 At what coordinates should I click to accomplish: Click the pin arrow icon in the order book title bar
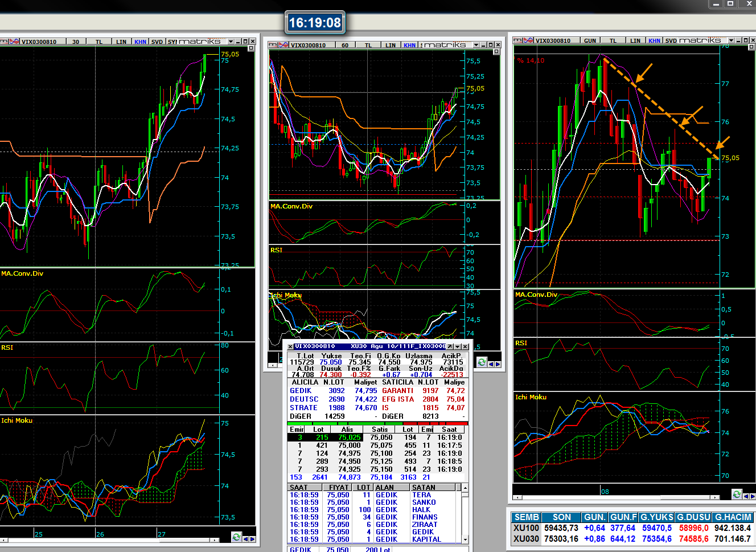pyautogui.click(x=450, y=346)
